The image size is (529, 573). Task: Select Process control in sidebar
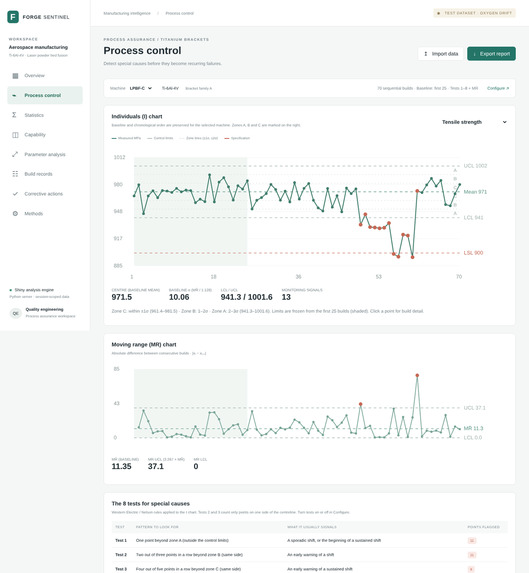[45, 95]
